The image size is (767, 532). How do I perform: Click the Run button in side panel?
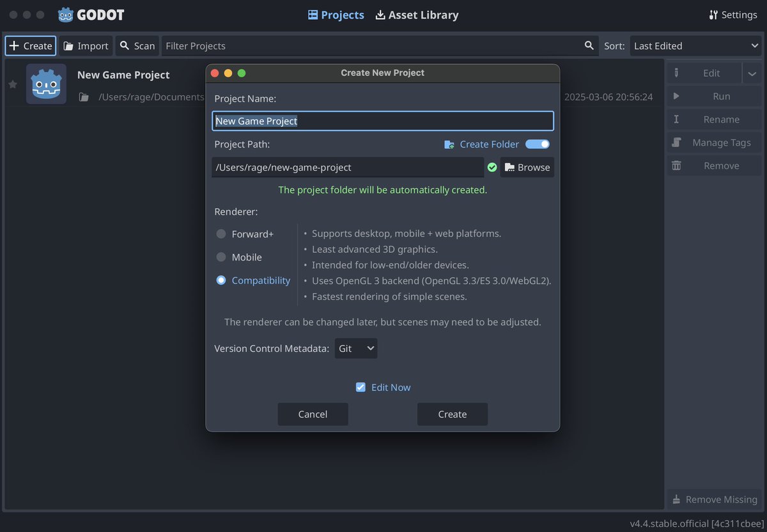click(x=715, y=96)
